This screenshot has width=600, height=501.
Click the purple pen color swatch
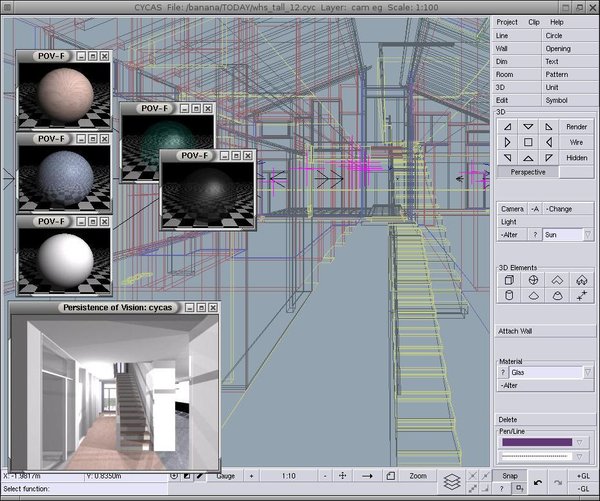point(536,441)
